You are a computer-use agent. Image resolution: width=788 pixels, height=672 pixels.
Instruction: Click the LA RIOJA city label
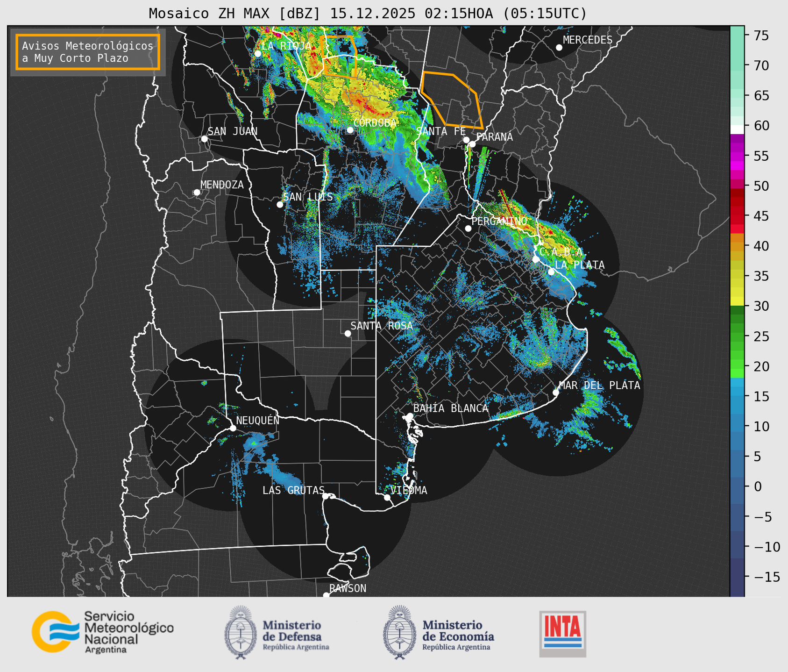286,46
